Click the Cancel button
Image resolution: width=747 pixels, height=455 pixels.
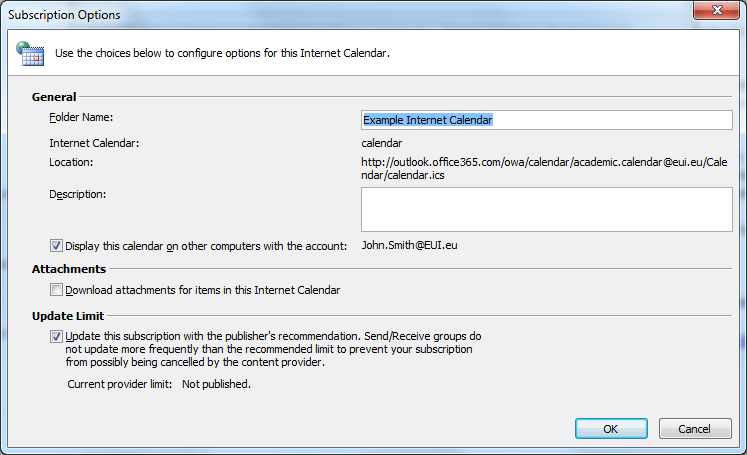[x=695, y=428]
